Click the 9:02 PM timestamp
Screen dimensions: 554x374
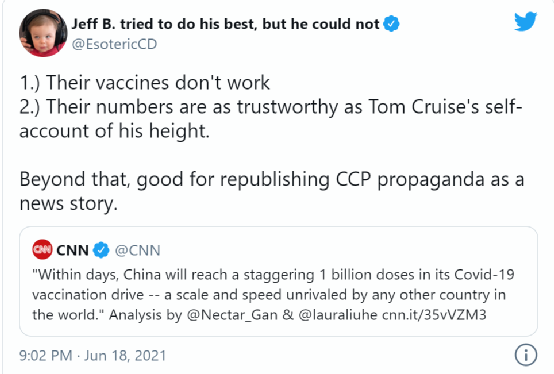[x=46, y=355]
